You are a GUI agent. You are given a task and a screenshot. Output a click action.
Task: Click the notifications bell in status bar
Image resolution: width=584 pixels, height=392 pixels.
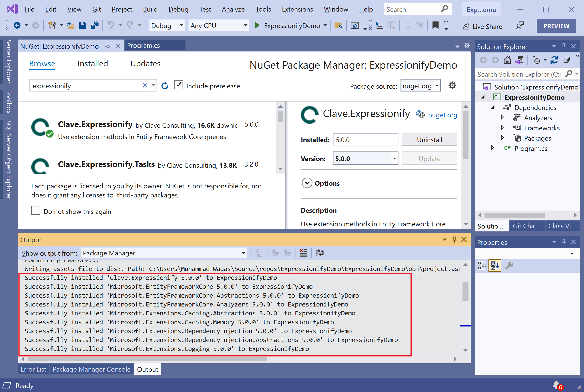coord(556,385)
